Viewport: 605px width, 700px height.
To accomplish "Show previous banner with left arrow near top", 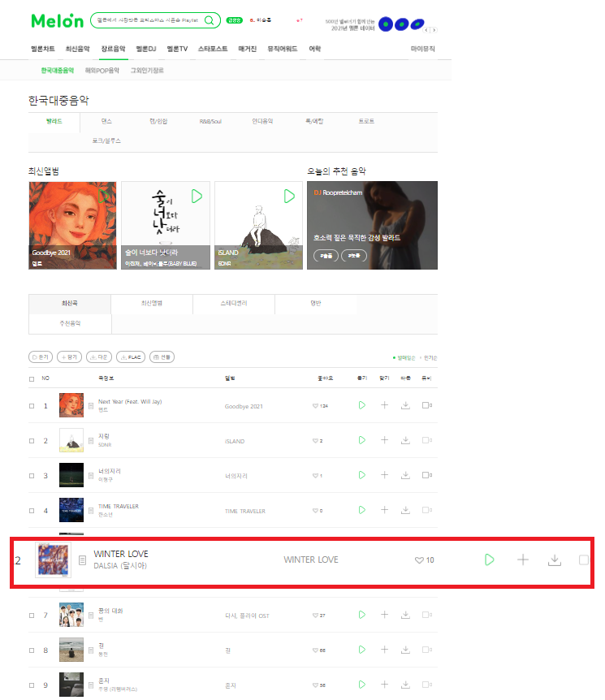I will pyautogui.click(x=427, y=30).
